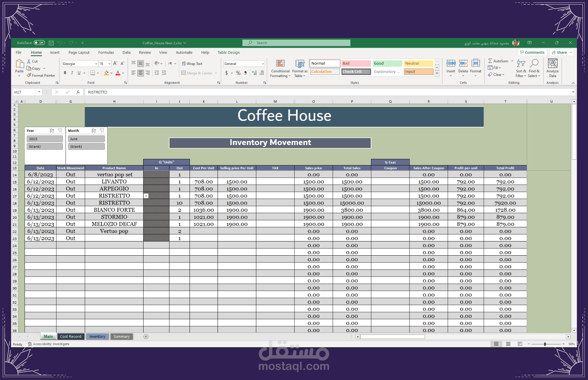Image resolution: width=588 pixels, height=380 pixels.
Task: Add a new sheet with the plus icon
Action: [146, 336]
